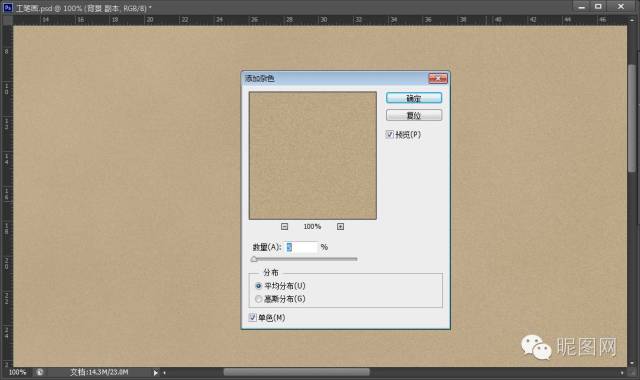Select 平均分布(U) uniform radio button
The image size is (640, 380).
pyautogui.click(x=258, y=286)
